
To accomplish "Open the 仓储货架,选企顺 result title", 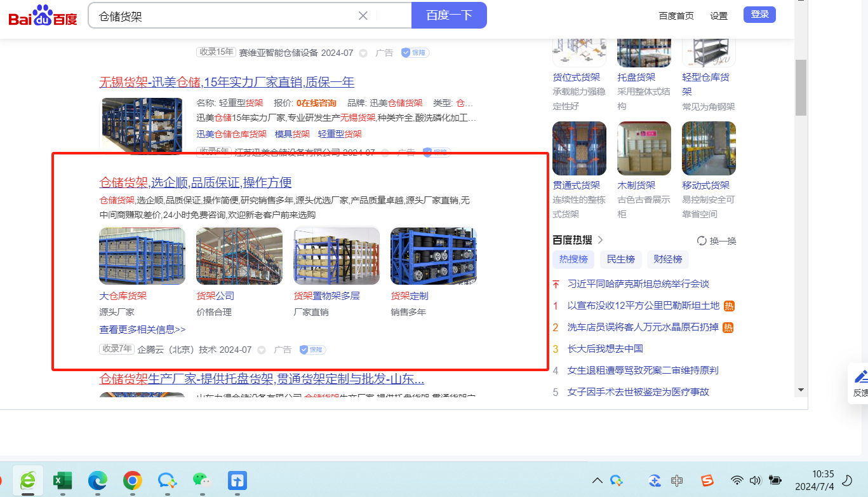I will (x=196, y=183).
